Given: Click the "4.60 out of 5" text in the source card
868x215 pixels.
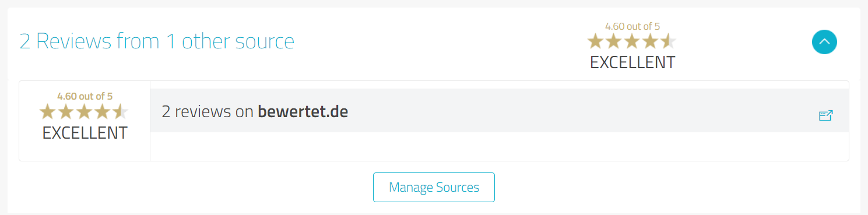Looking at the screenshot, I should pos(85,96).
